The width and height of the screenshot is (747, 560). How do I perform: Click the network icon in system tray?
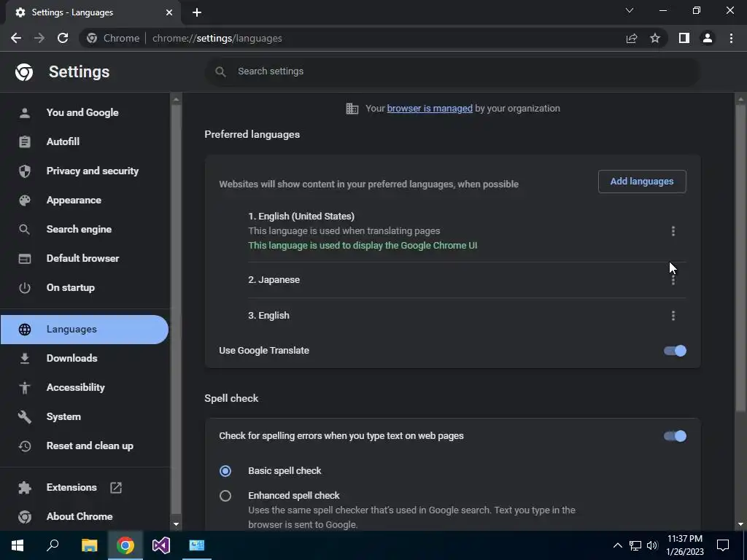click(635, 545)
